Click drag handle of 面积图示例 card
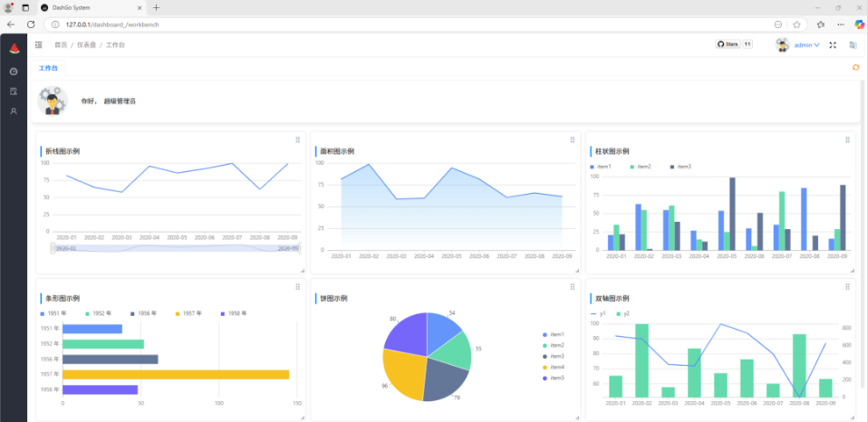 pos(573,140)
